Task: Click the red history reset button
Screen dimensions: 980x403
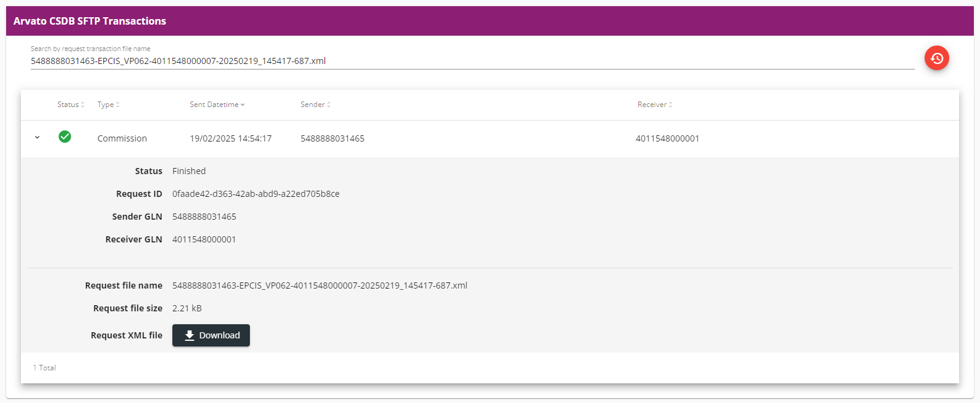Action: point(936,58)
